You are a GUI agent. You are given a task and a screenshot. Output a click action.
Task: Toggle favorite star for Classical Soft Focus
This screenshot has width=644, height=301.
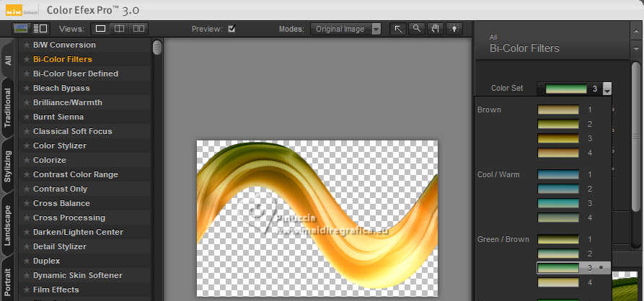click(x=27, y=131)
